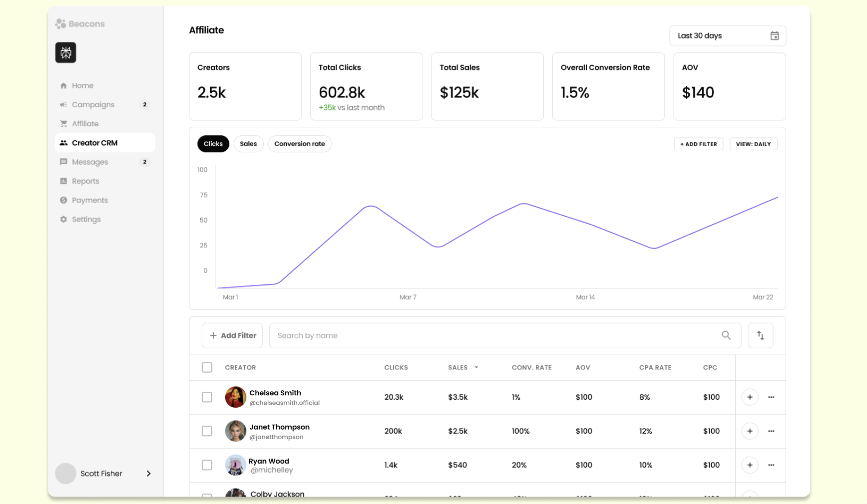Open the View: Daily dropdown
867x504 pixels.
[x=753, y=144]
